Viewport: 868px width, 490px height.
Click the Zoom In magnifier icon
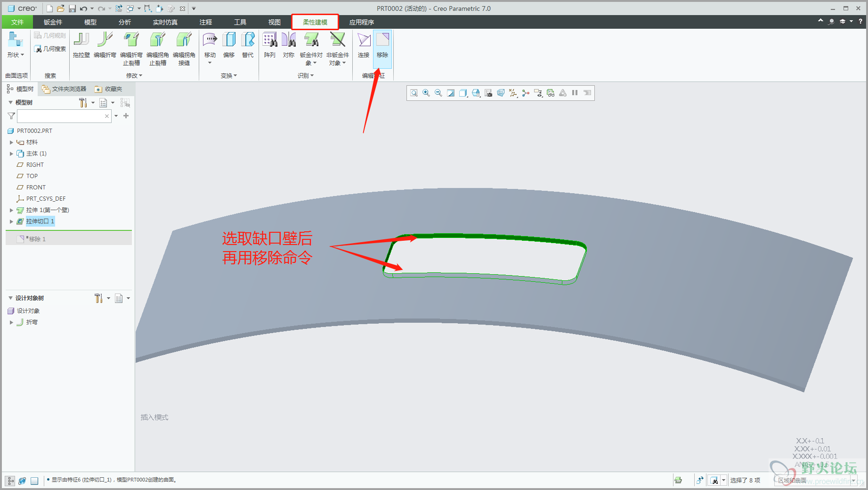426,93
